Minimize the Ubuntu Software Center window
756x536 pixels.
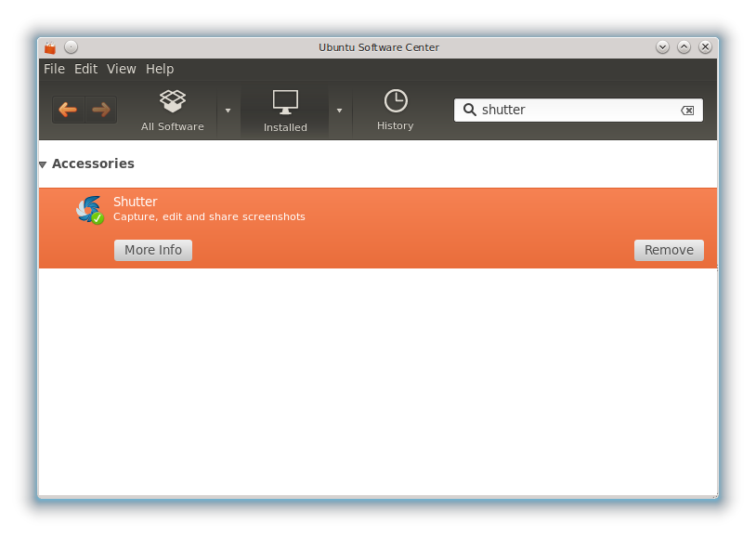(x=662, y=46)
